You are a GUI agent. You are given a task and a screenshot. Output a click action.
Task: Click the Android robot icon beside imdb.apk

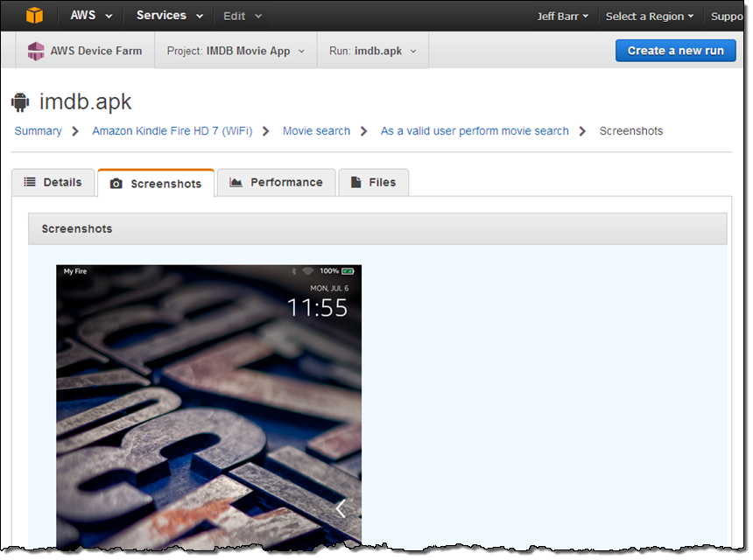tap(20, 101)
